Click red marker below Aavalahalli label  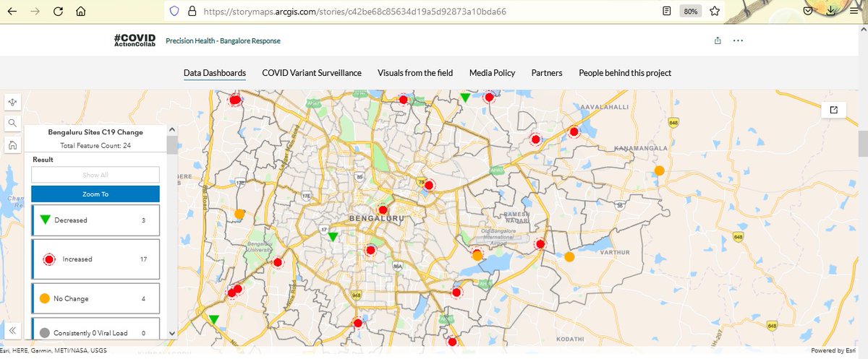pyautogui.click(x=574, y=132)
